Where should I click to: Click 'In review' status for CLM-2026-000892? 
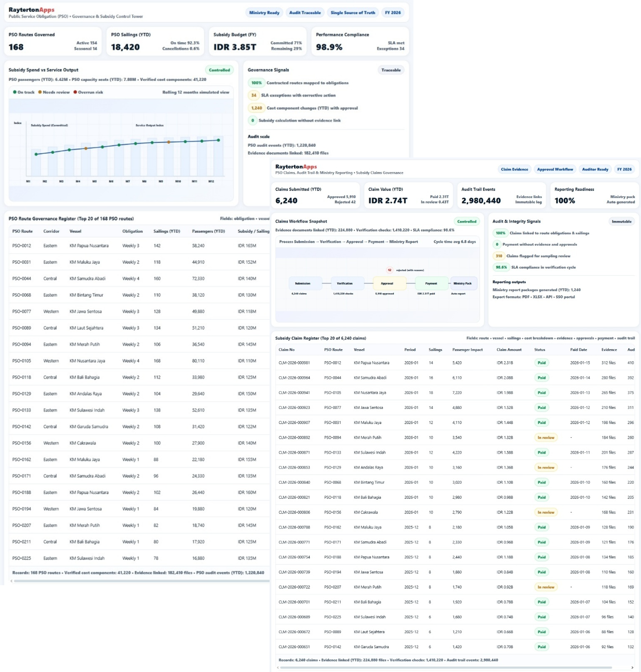coord(546,437)
